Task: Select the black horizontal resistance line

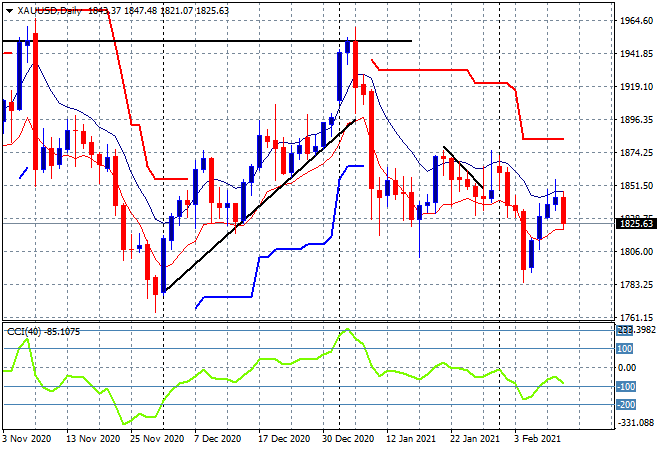Action: (207, 41)
